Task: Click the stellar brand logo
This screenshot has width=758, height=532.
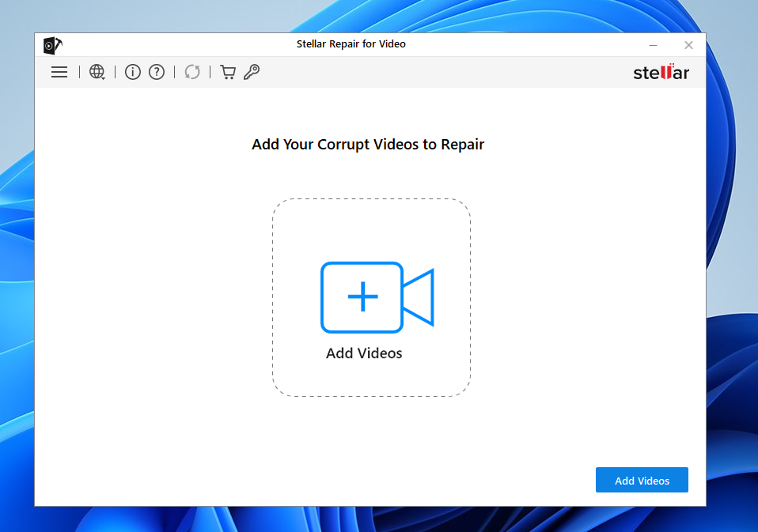Action: (661, 72)
